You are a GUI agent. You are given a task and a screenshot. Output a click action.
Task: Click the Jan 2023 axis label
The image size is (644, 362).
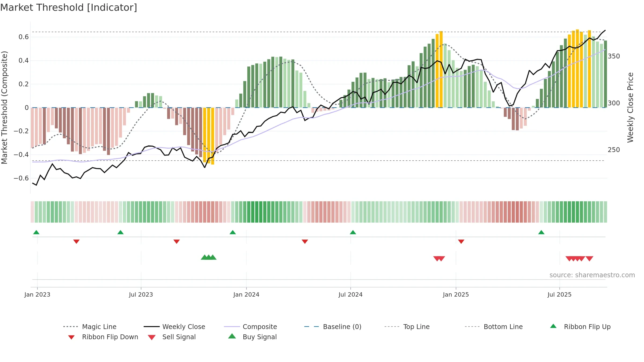point(37,294)
